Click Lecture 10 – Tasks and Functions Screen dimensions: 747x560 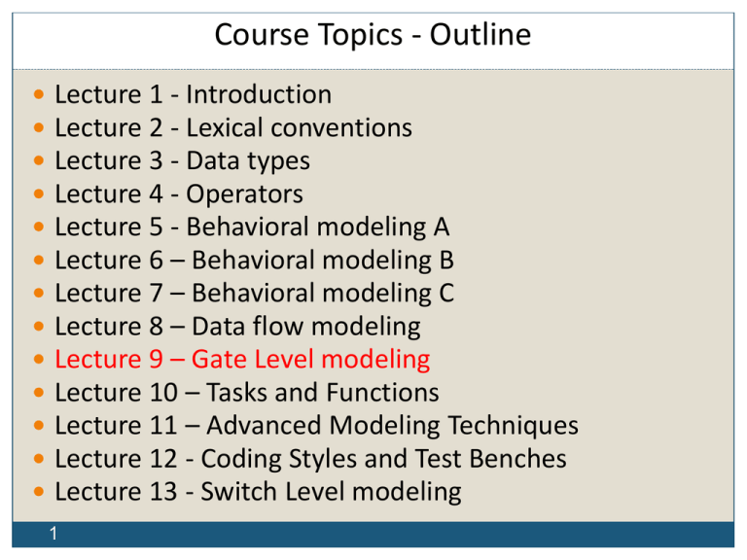click(x=247, y=393)
